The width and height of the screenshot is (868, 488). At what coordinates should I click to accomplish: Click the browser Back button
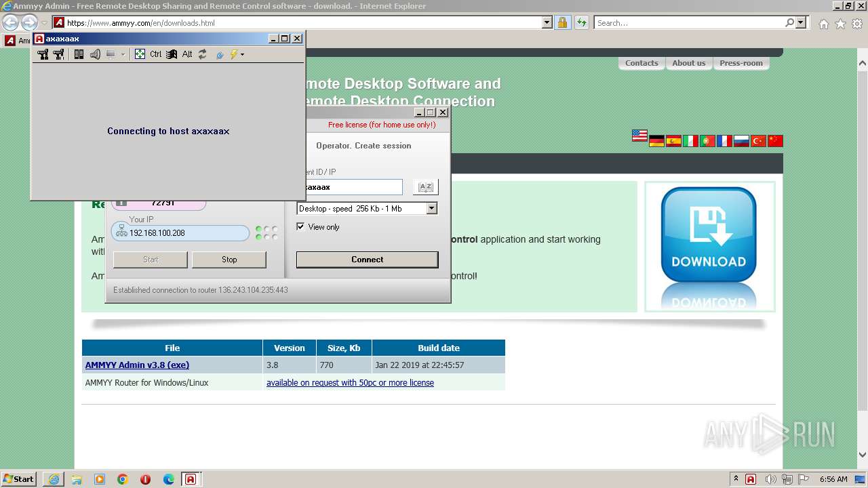(10, 22)
